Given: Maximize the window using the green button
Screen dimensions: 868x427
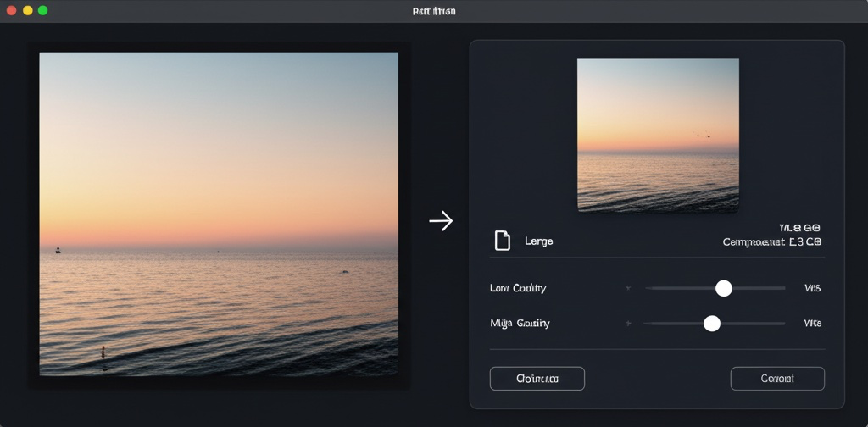Looking at the screenshot, I should [x=43, y=10].
